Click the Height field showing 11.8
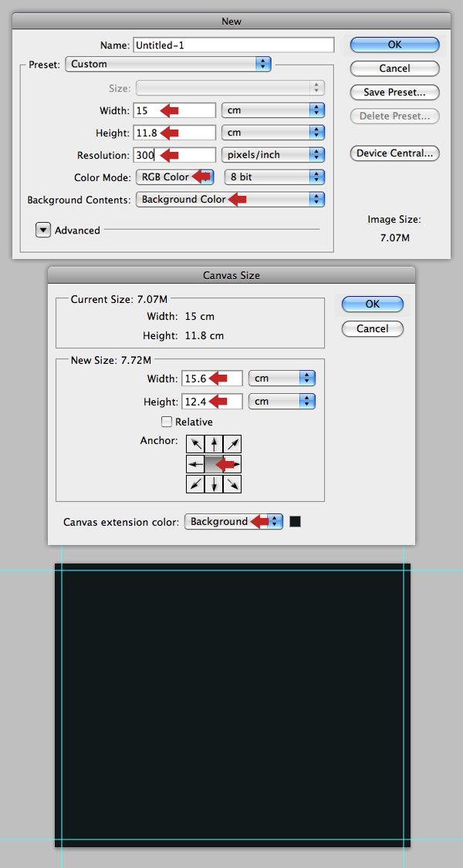This screenshot has width=463, height=868. [174, 133]
